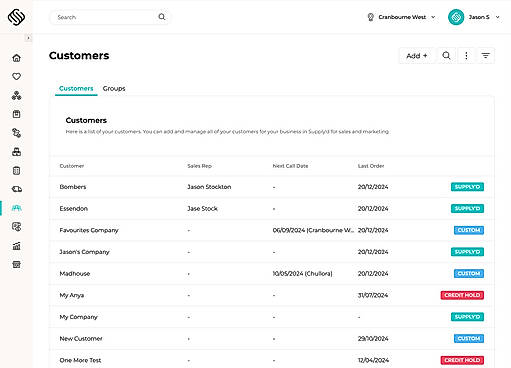
Task: Click the 31/07/2024 last order date
Action: pos(373,295)
